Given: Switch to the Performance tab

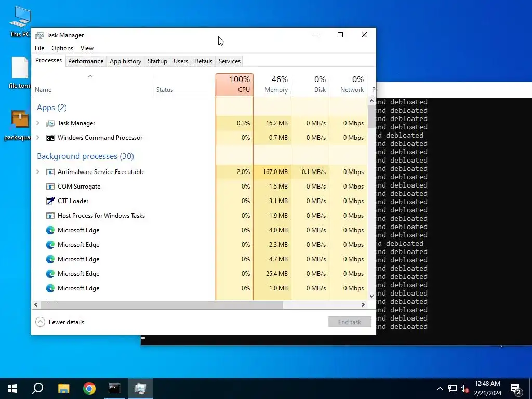Looking at the screenshot, I should [86, 61].
